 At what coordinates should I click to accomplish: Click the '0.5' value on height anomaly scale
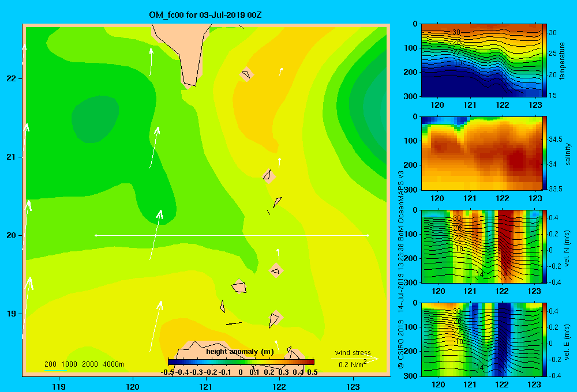click(312, 372)
